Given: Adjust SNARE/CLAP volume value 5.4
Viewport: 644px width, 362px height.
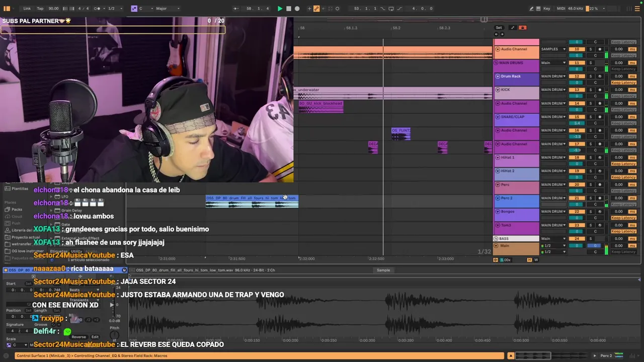Looking at the screenshot, I should coord(577,123).
